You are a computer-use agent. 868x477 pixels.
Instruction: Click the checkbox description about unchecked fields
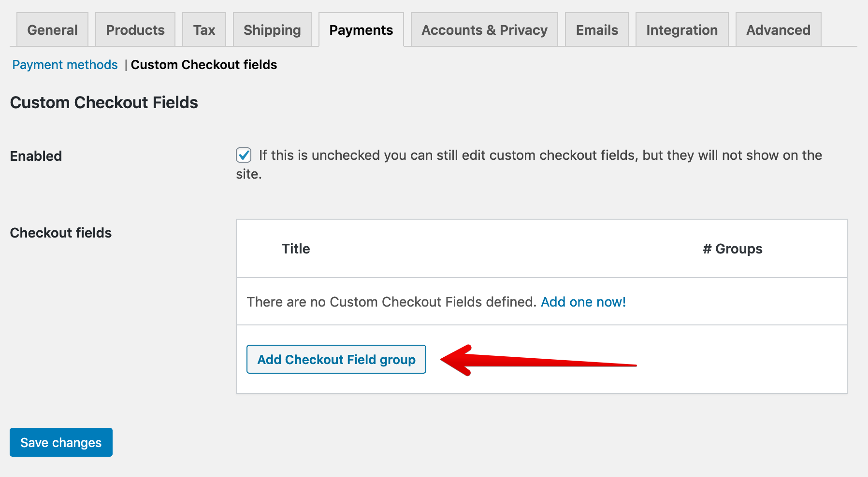[x=540, y=155]
